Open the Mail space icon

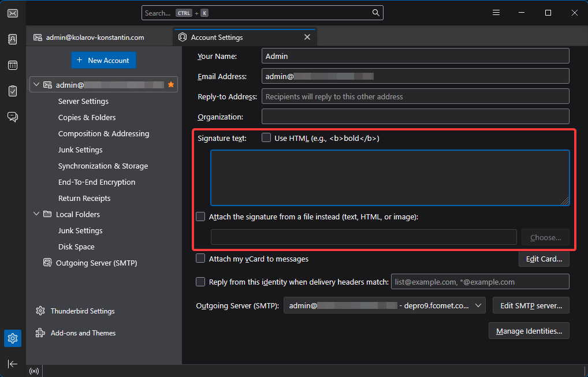tap(13, 13)
